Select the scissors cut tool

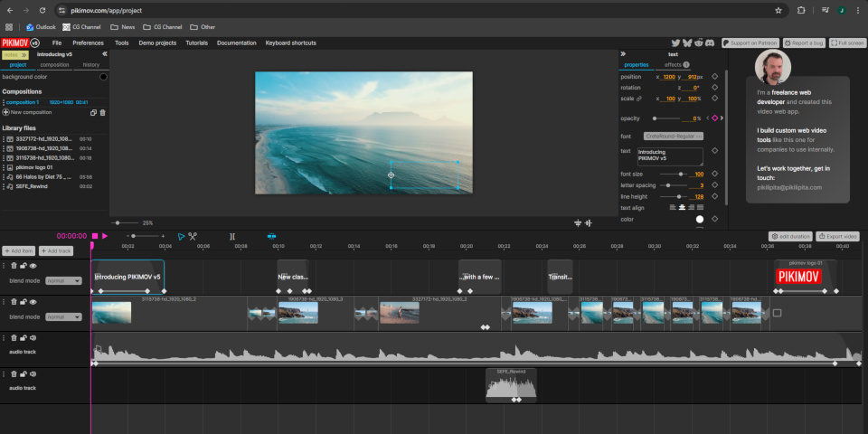click(x=193, y=237)
